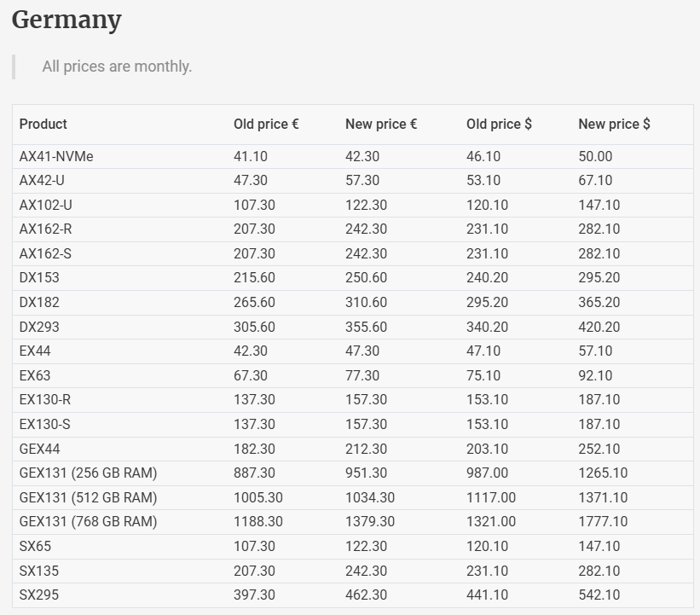Click the DX153 product cell
700x615 pixels.
39,278
